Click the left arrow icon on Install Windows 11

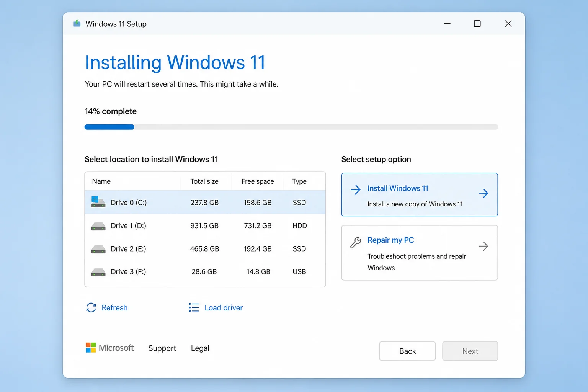click(356, 189)
